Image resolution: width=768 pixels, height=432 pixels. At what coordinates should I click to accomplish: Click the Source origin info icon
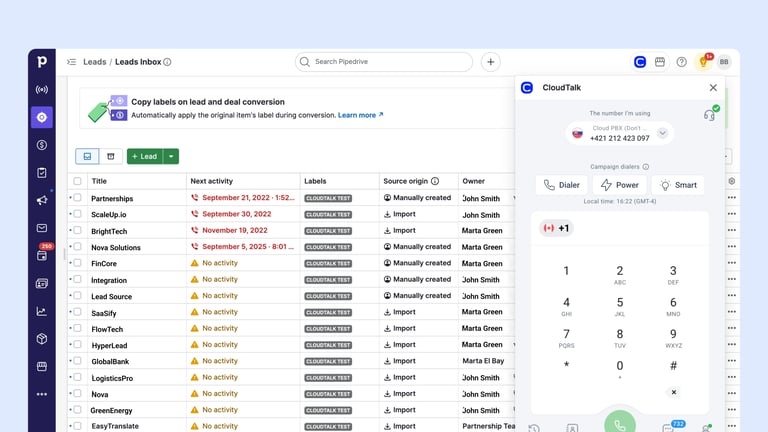[x=435, y=181]
